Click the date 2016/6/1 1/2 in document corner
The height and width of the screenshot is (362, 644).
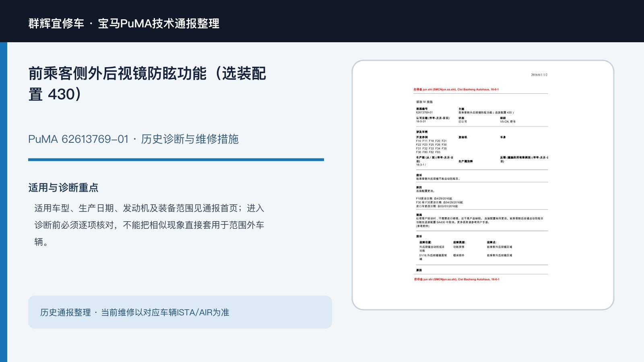point(539,75)
